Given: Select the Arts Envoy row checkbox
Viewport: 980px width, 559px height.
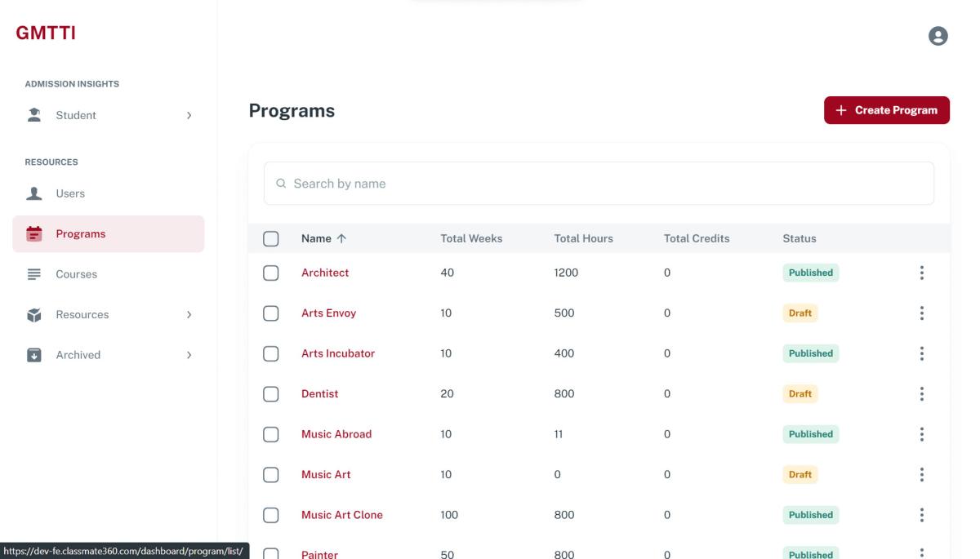Looking at the screenshot, I should click(271, 313).
